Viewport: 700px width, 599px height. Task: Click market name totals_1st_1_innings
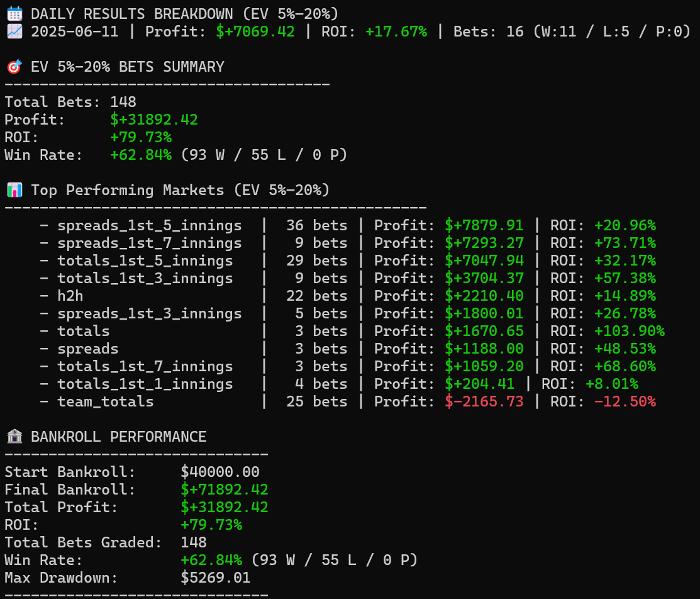pyautogui.click(x=145, y=384)
